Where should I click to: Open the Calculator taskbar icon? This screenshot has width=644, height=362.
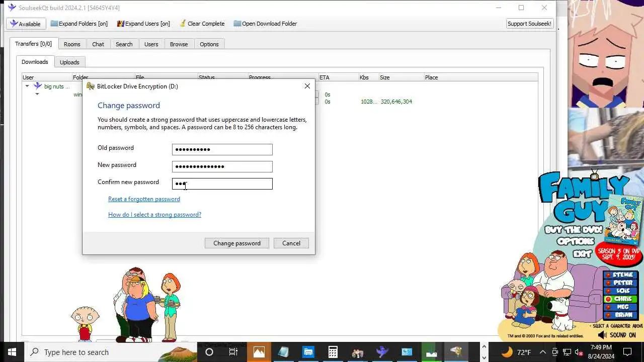[333, 352]
